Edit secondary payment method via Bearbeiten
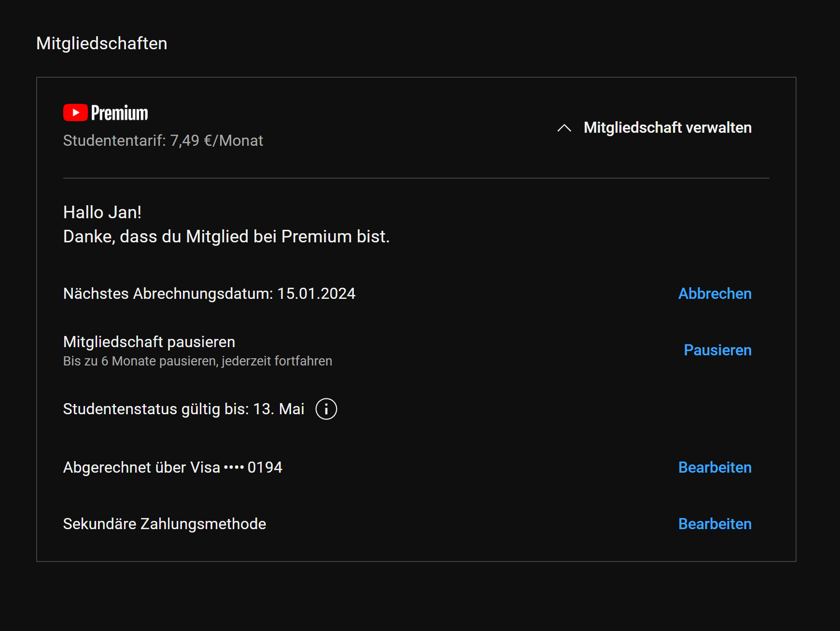 pyautogui.click(x=714, y=524)
